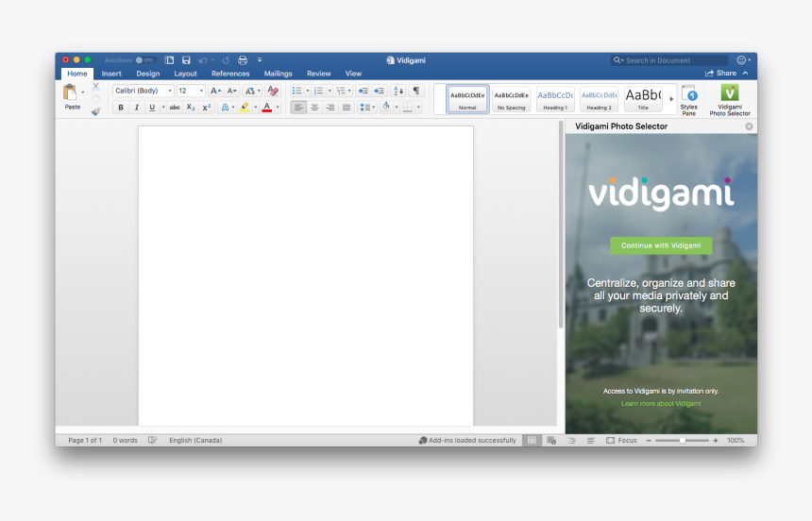Open the Insert tab
The image size is (812, 521).
(x=111, y=74)
